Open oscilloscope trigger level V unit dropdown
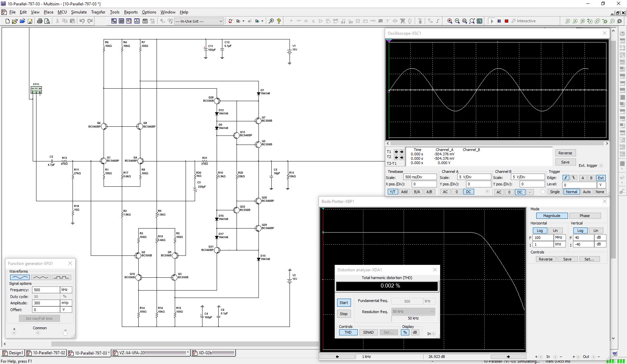The width and height of the screenshot is (627, 364). point(601,185)
